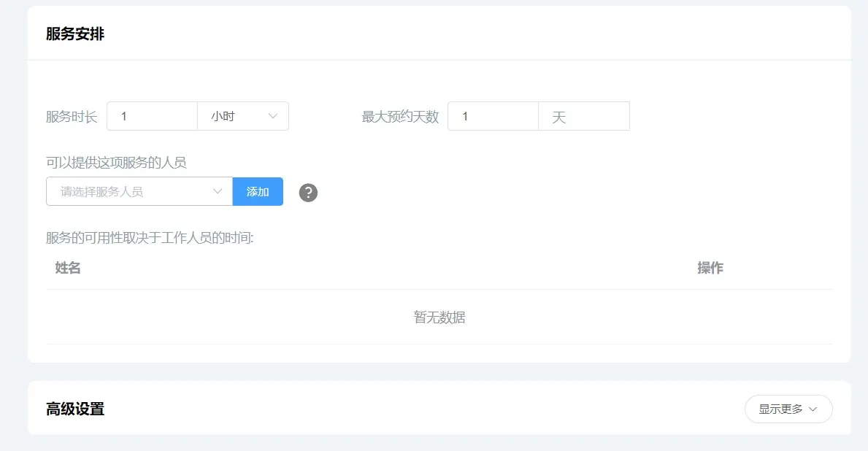The image size is (868, 451).
Task: Click the chevron arrow in 小时 selector
Action: (x=273, y=116)
